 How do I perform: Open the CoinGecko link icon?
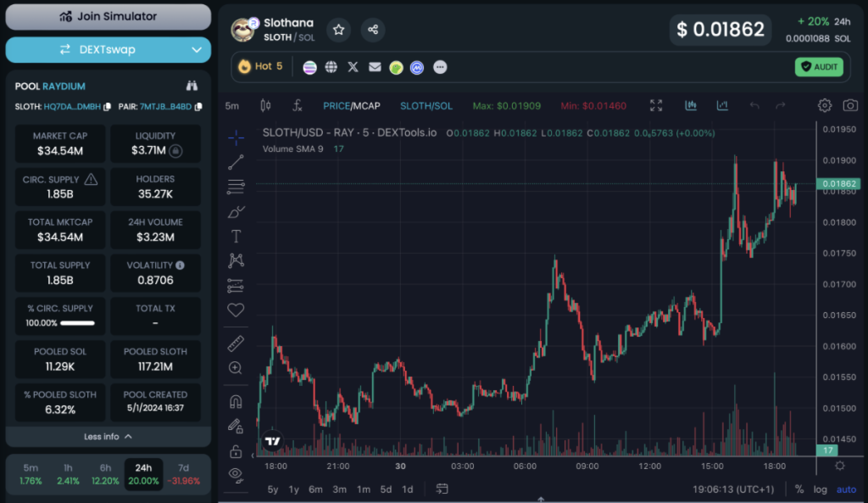point(396,68)
